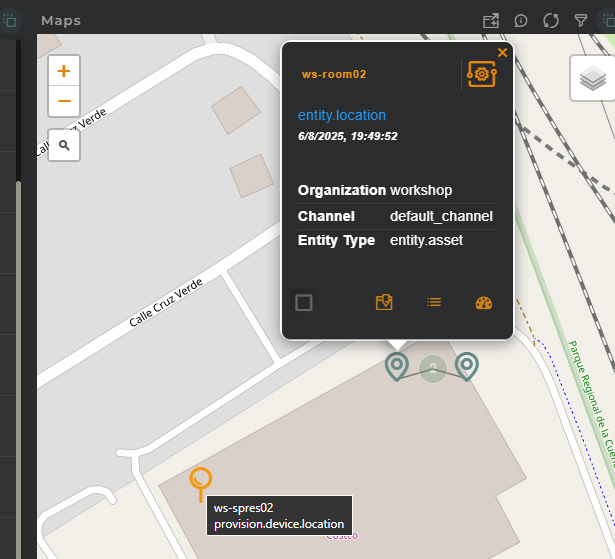This screenshot has height=559, width=615.
Task: Zoom out on the map
Action: point(64,101)
